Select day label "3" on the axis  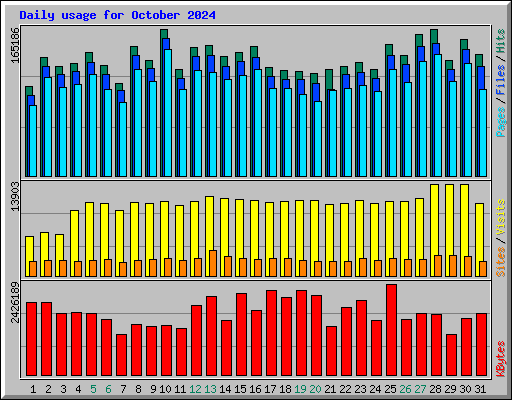(x=63, y=389)
